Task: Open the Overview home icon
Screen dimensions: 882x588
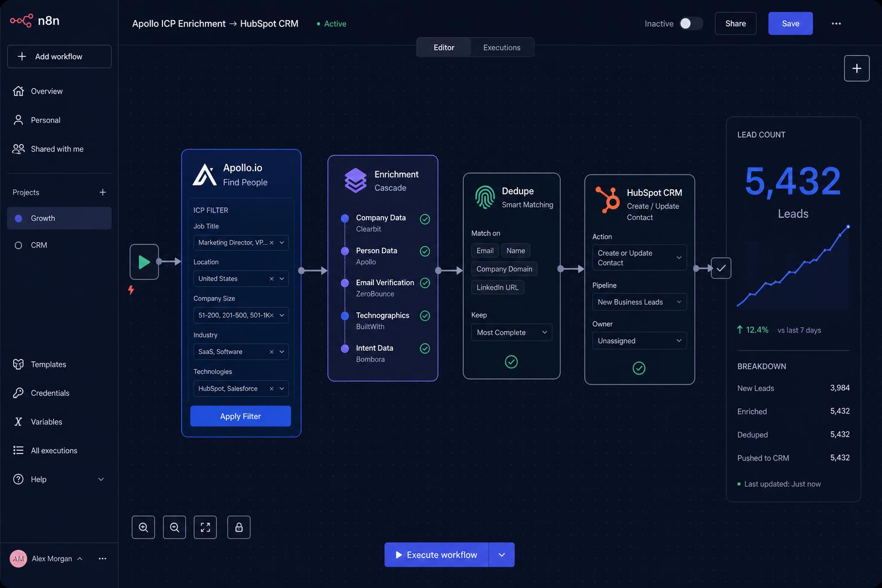Action: (18, 91)
